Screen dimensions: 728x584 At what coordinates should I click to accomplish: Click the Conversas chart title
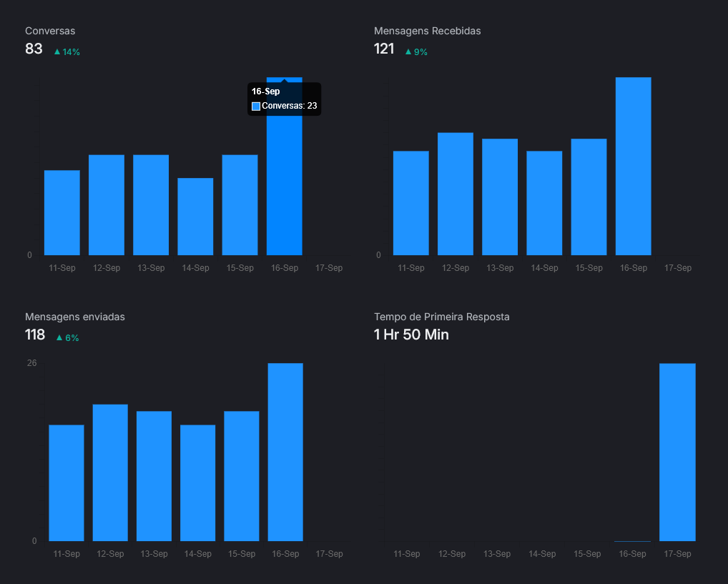point(50,31)
